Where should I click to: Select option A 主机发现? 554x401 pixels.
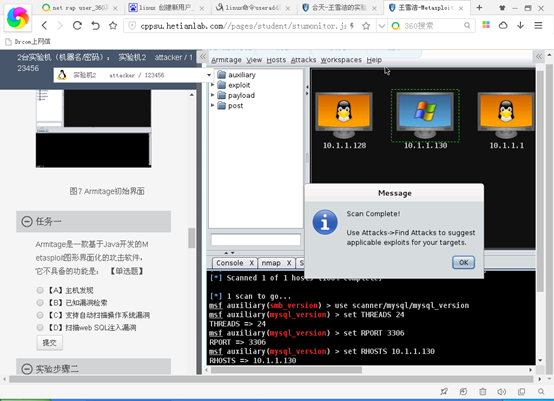point(40,290)
